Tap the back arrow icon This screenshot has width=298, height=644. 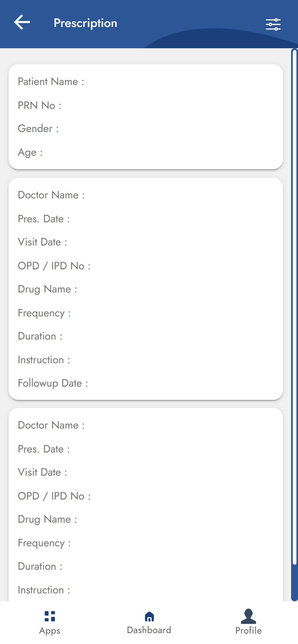22,22
